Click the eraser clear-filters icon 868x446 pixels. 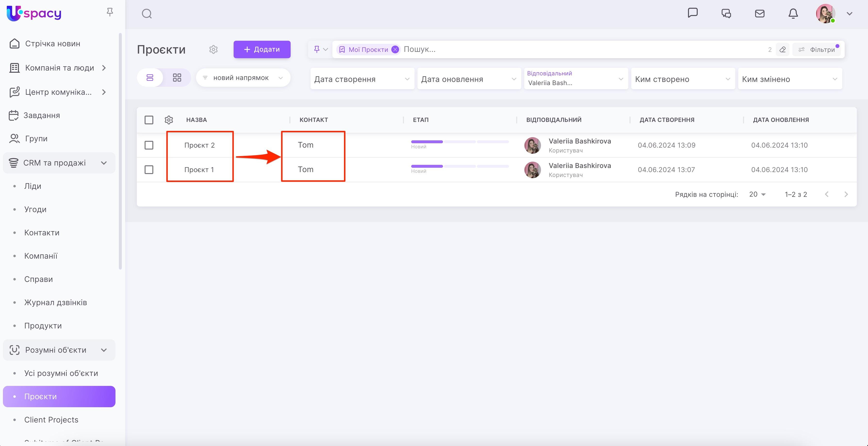coord(782,49)
